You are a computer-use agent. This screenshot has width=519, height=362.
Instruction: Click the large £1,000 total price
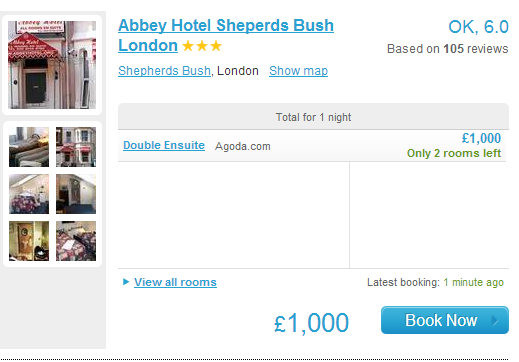click(311, 323)
